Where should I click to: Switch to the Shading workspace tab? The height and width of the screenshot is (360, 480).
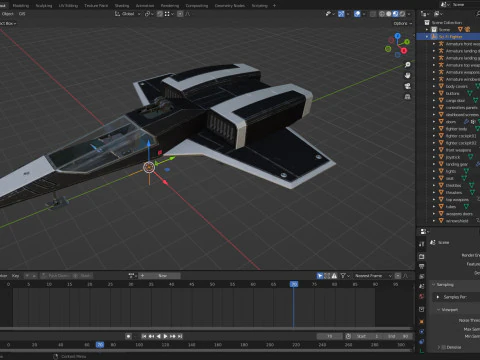122,5
